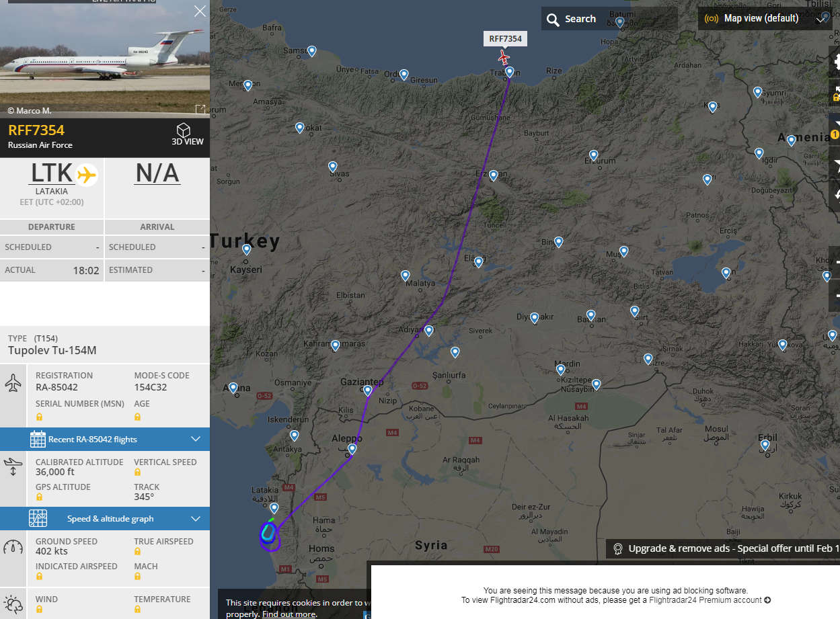Click Mode-S code 154C32
840x619 pixels.
click(x=151, y=387)
